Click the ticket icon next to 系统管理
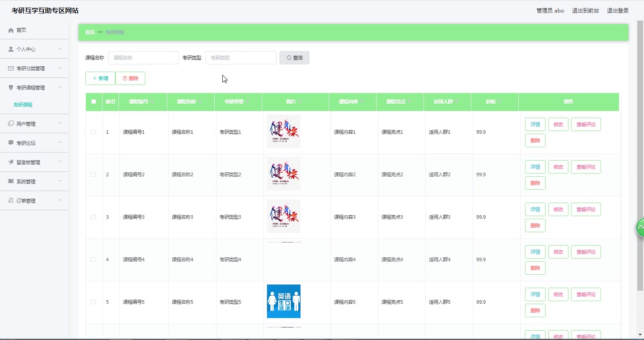This screenshot has width=644, height=340. (11, 182)
